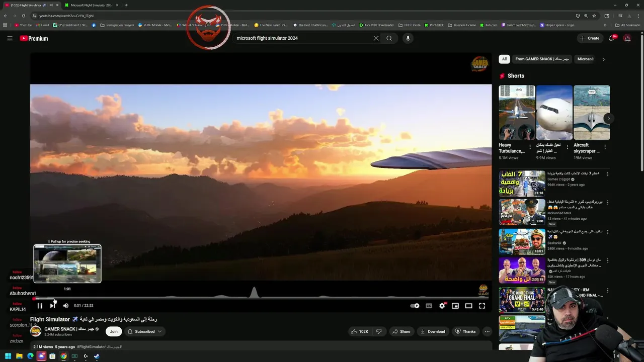Click the Join channel button
644x362 pixels.
[x=114, y=331]
